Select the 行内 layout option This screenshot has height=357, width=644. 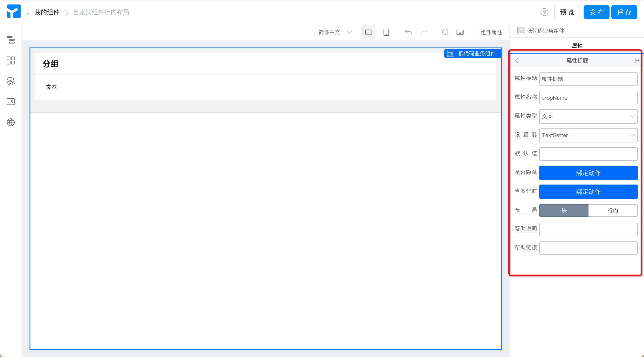[613, 210]
